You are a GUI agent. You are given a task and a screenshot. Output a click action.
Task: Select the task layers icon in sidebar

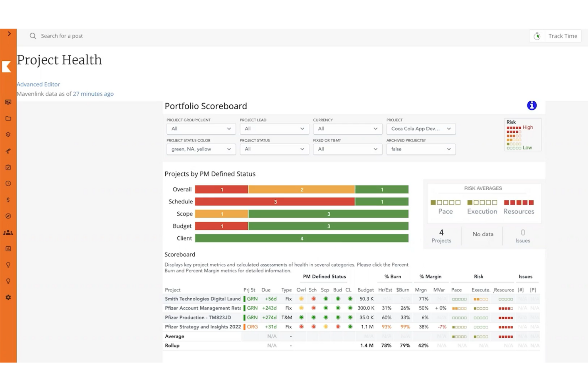click(x=8, y=134)
